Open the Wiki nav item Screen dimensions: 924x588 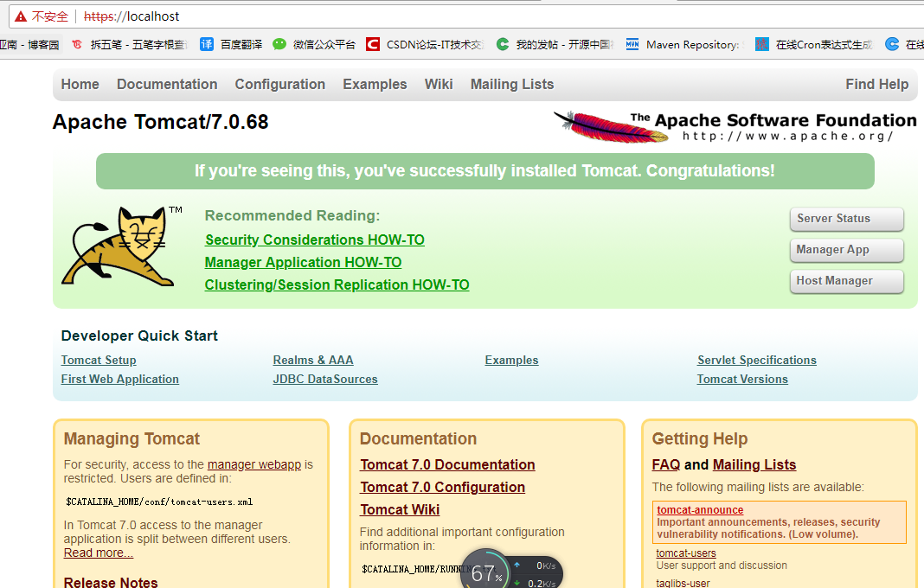coord(439,84)
